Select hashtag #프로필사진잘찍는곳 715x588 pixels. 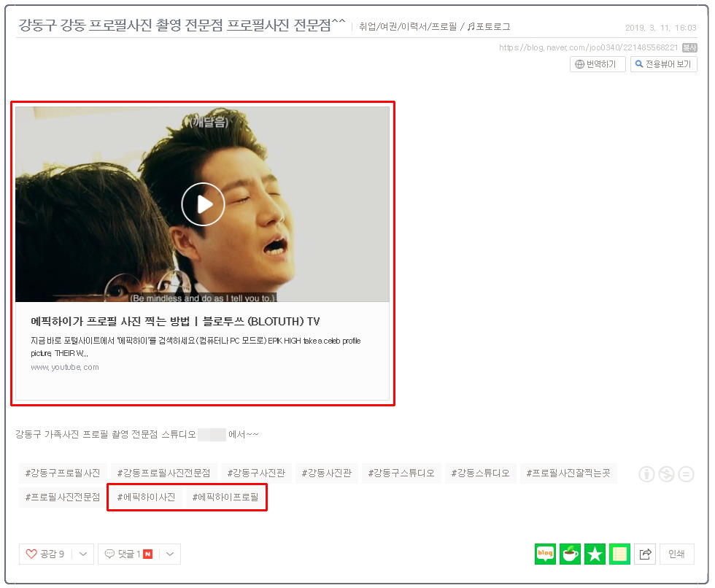coord(568,473)
